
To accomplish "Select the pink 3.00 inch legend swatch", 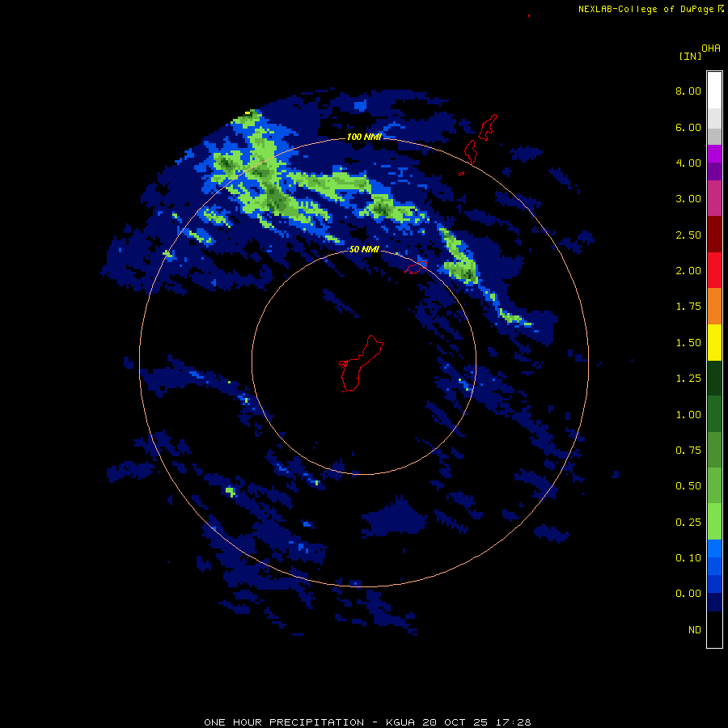I will (x=714, y=198).
